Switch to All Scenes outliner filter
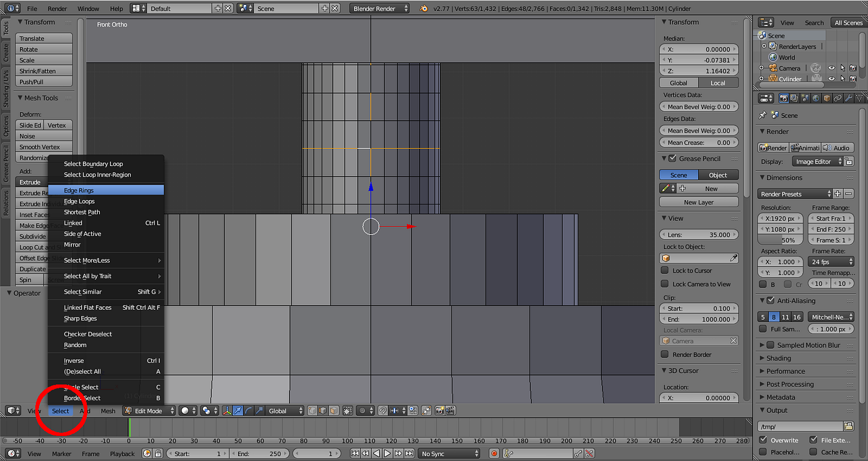Image resolution: width=868 pixels, height=461 pixels. tap(848, 23)
